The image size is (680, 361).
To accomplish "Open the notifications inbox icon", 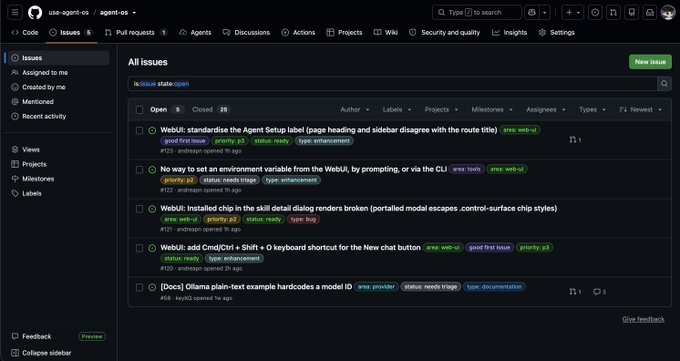I will coord(650,13).
